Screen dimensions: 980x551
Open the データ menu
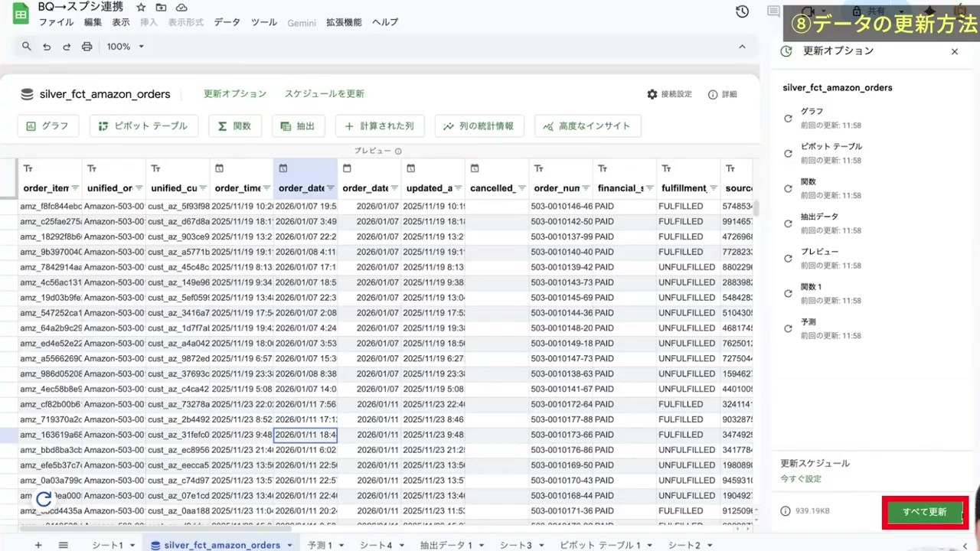(227, 23)
